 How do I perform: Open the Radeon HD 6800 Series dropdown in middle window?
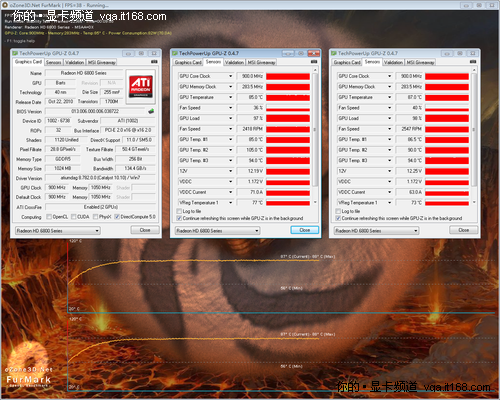click(217, 231)
